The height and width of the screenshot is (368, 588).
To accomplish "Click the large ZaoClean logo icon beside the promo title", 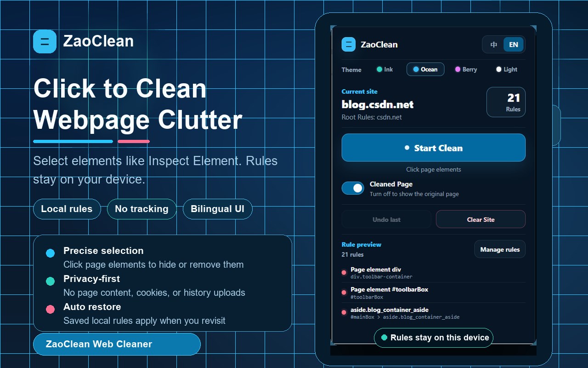I will 45,41.
